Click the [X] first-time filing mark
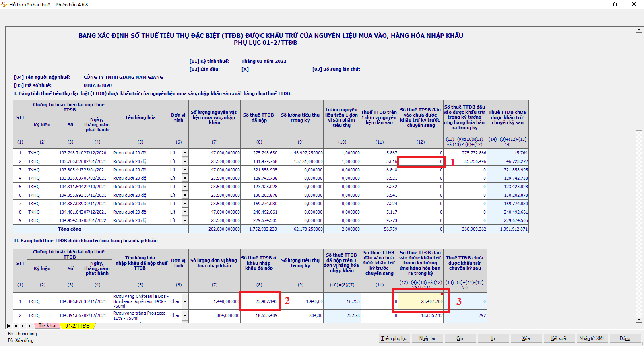Image resolution: width=644 pixels, height=346 pixels. 245,69
